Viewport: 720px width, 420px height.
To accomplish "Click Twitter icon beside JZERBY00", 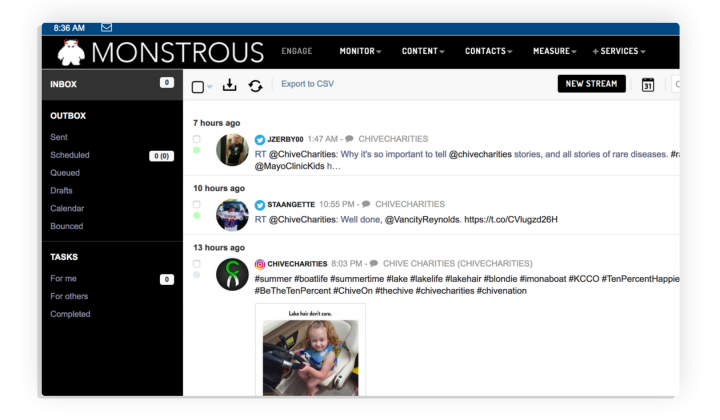I will pos(259,140).
